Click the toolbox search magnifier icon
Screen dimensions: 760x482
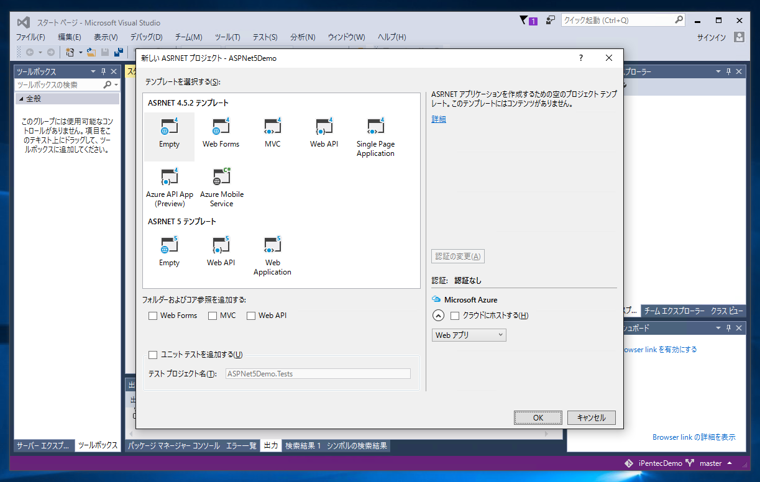click(x=107, y=85)
